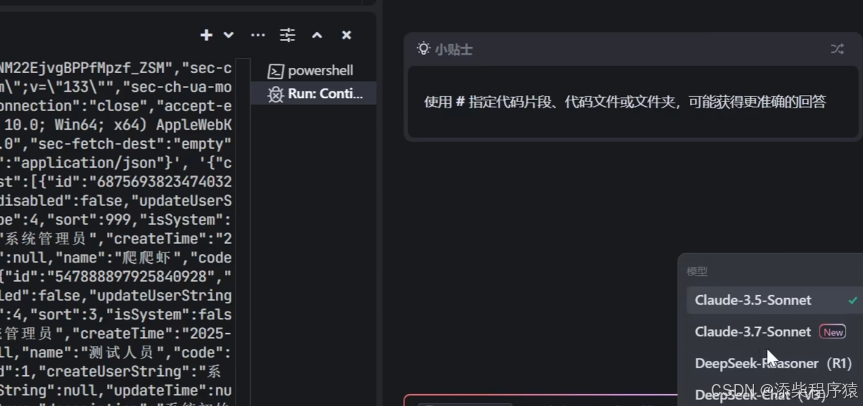
Task: Click the New badge on Claude-3.7-Sonnet
Action: (x=832, y=332)
